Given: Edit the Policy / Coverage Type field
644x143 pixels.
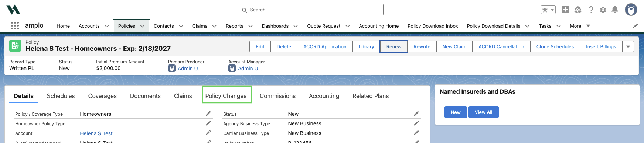Looking at the screenshot, I should coord(208,114).
